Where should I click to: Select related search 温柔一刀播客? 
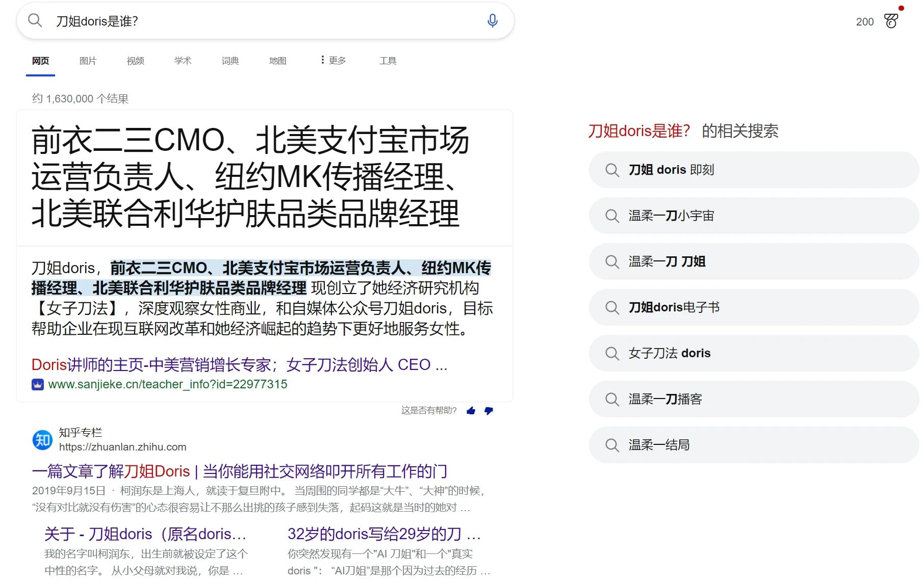[665, 399]
